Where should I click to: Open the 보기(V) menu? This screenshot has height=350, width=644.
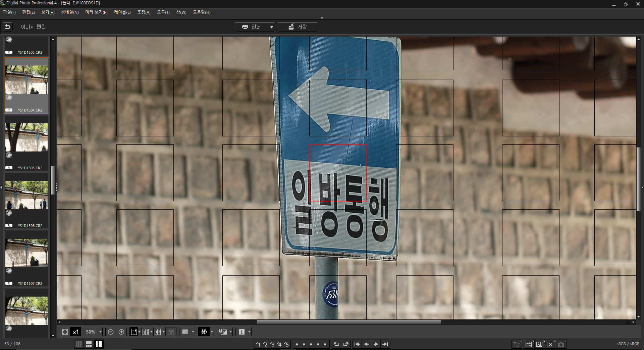[48, 12]
